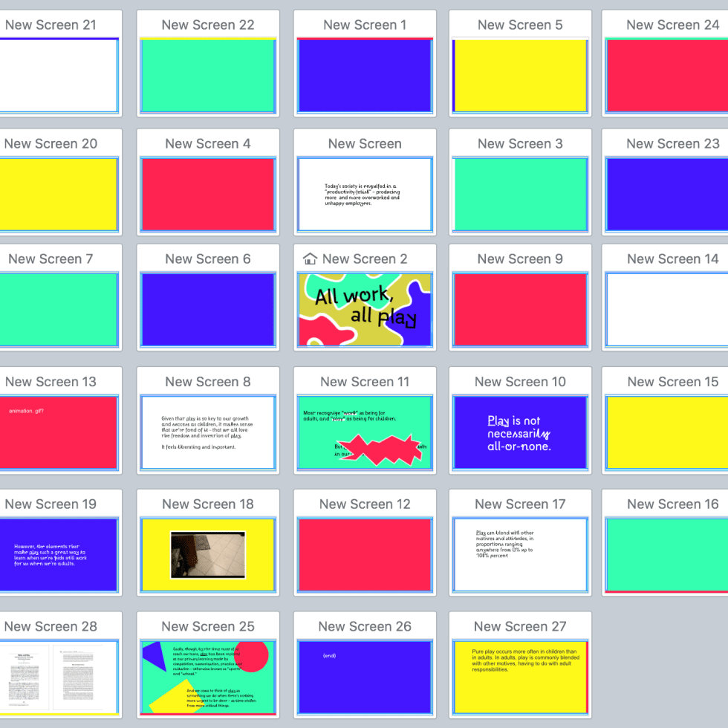The height and width of the screenshot is (728, 728).
Task: Select New Screen 4 red thumbnail
Action: pos(208,194)
